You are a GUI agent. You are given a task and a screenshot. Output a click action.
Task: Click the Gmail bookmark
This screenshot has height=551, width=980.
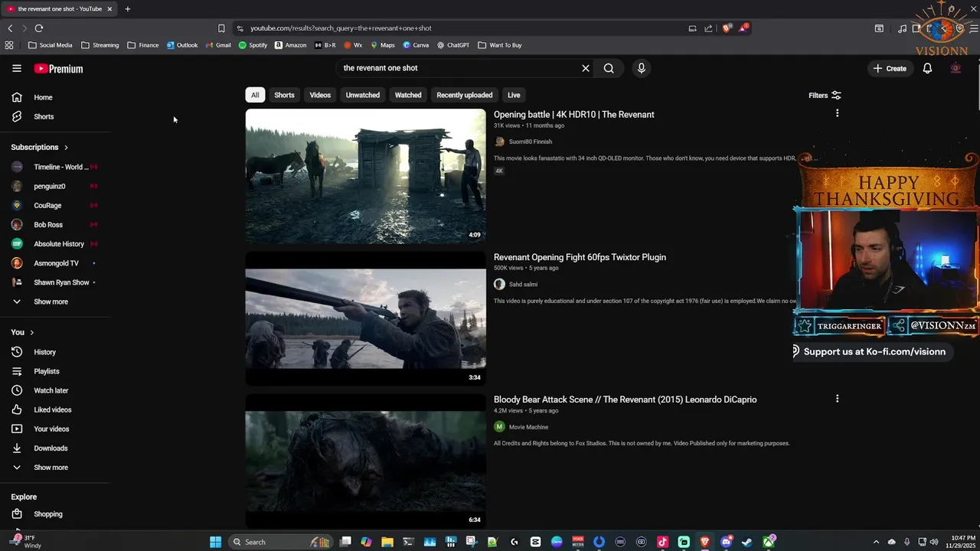tap(218, 45)
